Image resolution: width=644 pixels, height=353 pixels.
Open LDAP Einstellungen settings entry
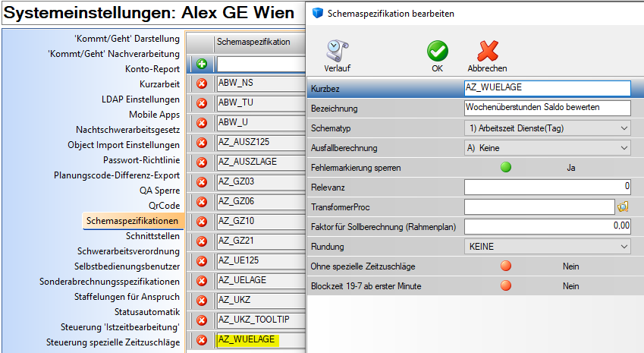tap(140, 99)
